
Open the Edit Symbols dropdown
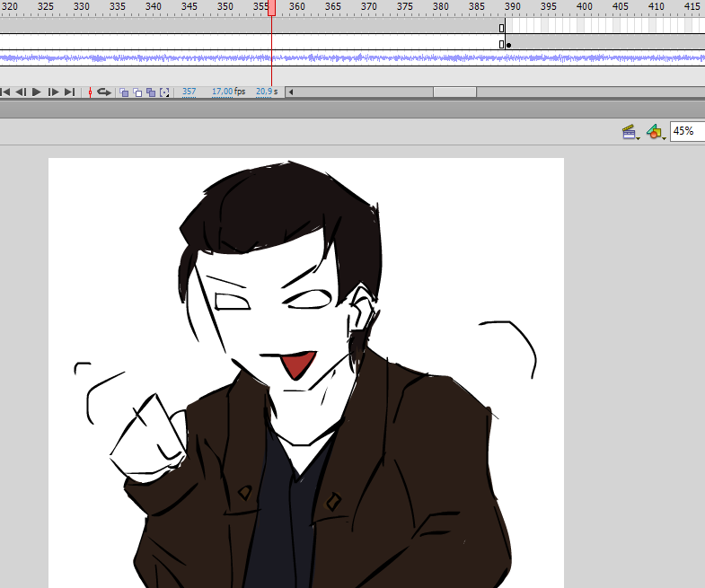tap(656, 132)
